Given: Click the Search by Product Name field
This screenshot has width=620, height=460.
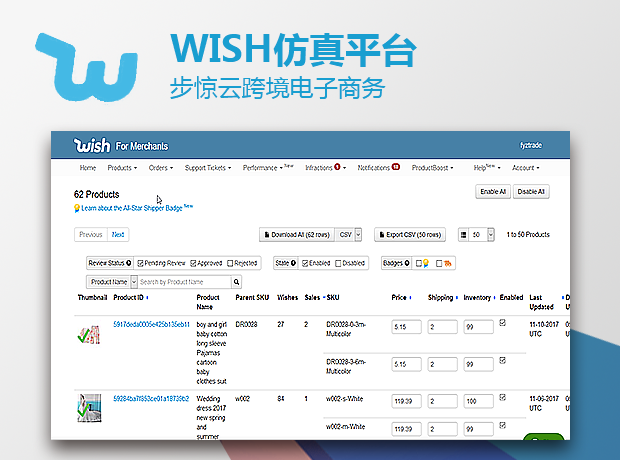Looking at the screenshot, I should (184, 282).
